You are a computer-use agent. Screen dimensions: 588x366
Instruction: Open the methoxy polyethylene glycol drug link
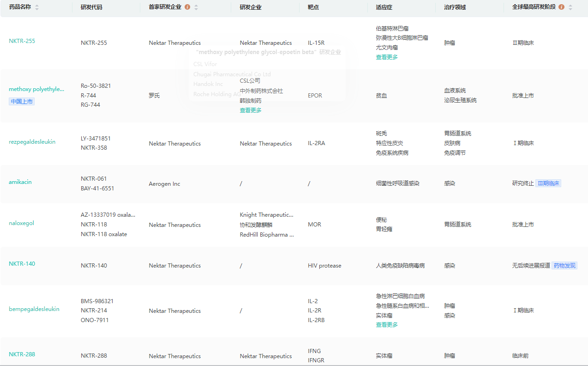click(36, 89)
